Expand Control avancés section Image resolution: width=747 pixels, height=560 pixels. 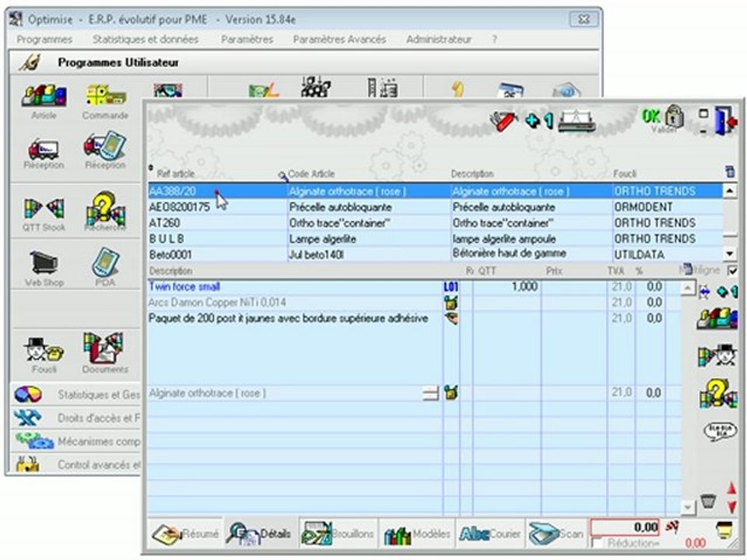pos(76,464)
